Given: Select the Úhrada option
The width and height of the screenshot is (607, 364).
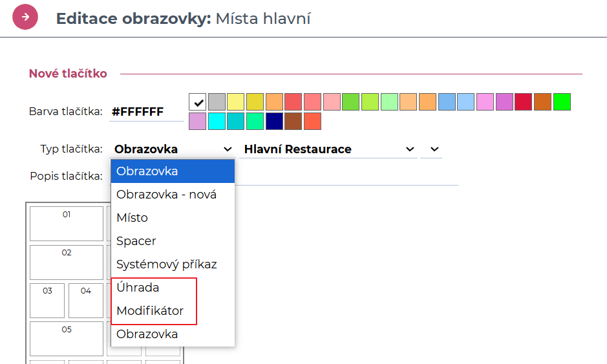Looking at the screenshot, I should click(x=173, y=287).
